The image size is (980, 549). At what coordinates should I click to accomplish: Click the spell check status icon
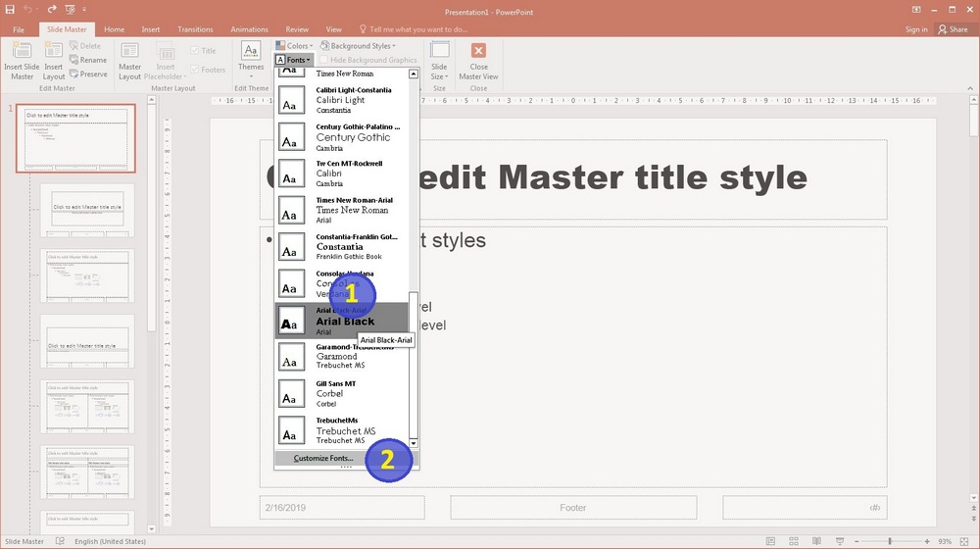(60, 541)
